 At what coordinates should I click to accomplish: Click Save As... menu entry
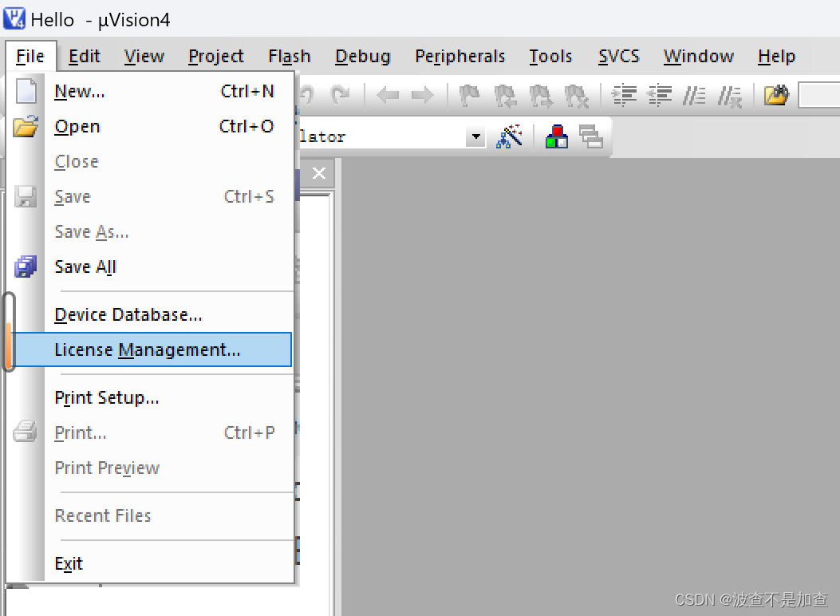[152, 231]
